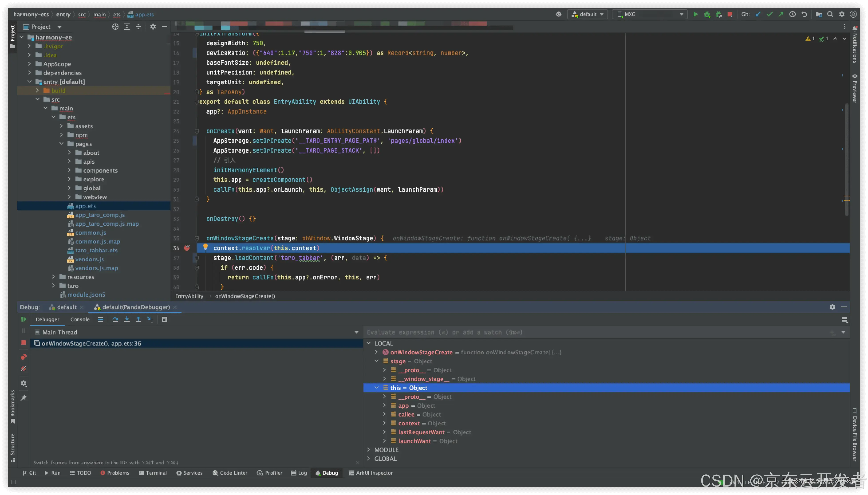The height and width of the screenshot is (495, 868).
Task: Open IDE settings gear in top toolbar
Action: click(841, 14)
